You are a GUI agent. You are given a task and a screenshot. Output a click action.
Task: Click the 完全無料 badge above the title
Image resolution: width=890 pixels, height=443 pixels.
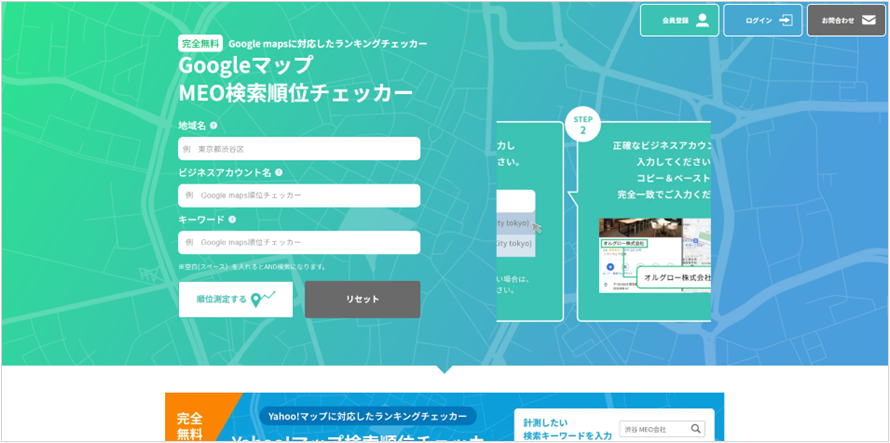click(200, 43)
